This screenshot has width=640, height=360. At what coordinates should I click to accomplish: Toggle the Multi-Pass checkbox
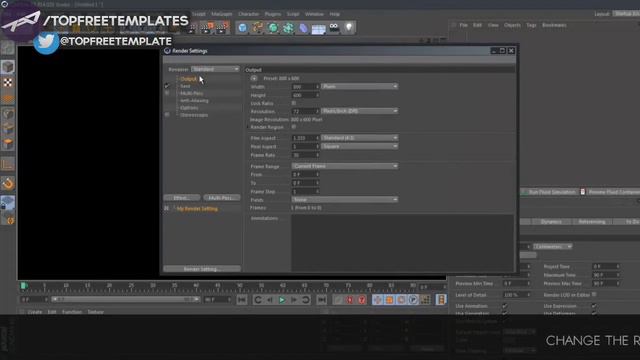click(x=167, y=93)
